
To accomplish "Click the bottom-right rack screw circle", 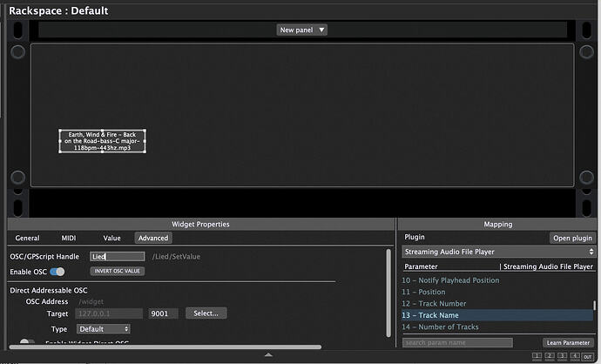I will [586, 178].
